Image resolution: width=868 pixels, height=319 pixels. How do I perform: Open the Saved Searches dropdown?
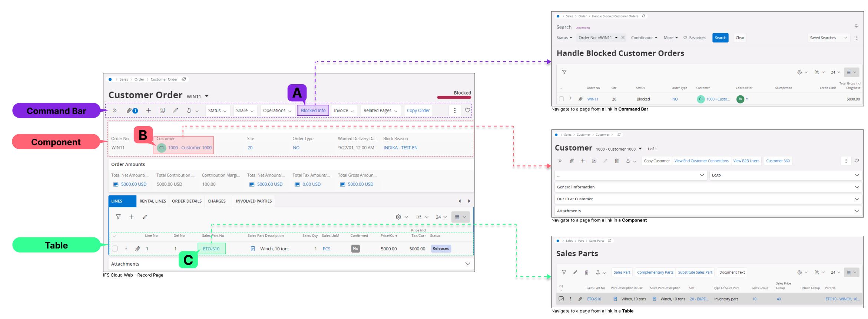828,38
